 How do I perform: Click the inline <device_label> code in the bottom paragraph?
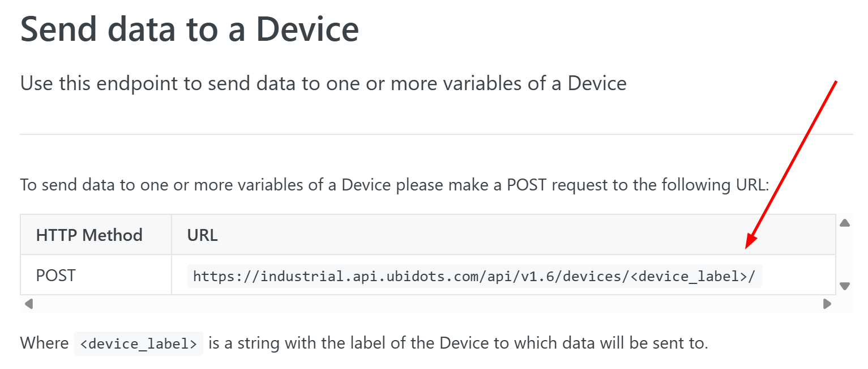pyautogui.click(x=138, y=343)
